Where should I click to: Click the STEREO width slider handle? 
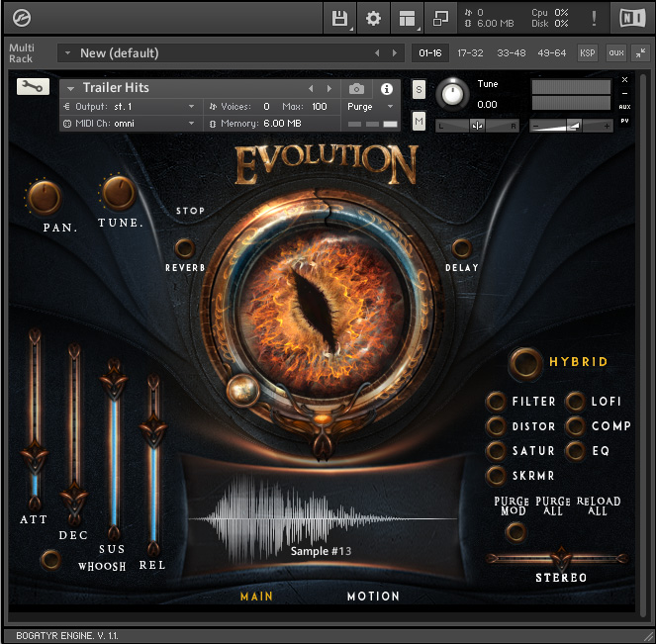(561, 559)
